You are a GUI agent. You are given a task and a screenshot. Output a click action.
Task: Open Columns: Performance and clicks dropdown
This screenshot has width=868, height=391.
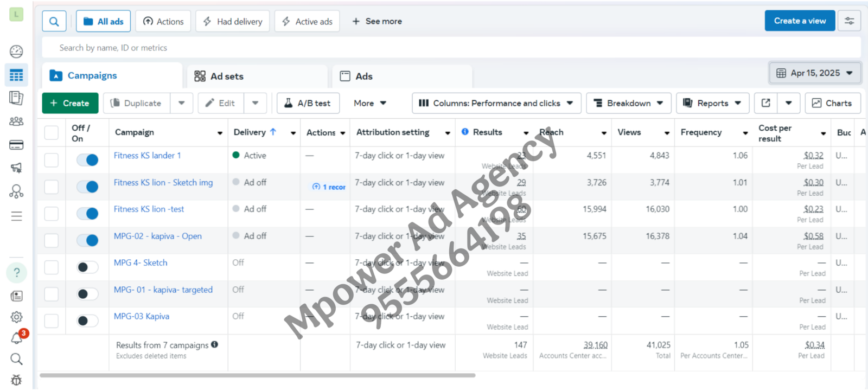(x=496, y=103)
